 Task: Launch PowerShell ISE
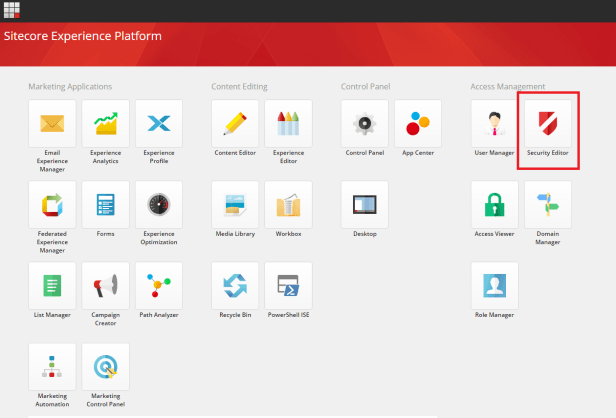coord(288,286)
